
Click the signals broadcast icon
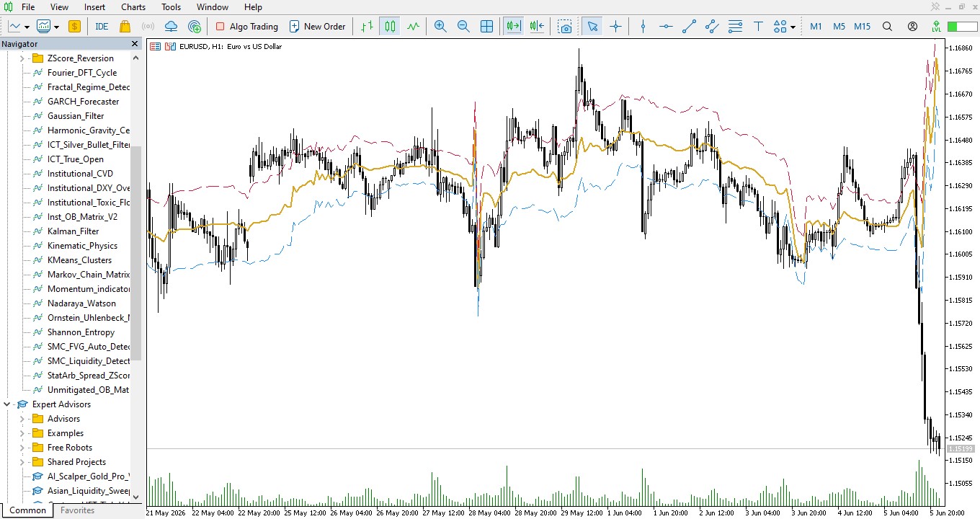(x=148, y=27)
